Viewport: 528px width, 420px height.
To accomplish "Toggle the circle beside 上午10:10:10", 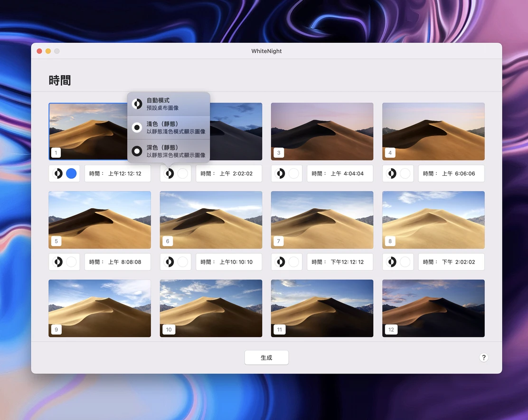I will click(182, 262).
